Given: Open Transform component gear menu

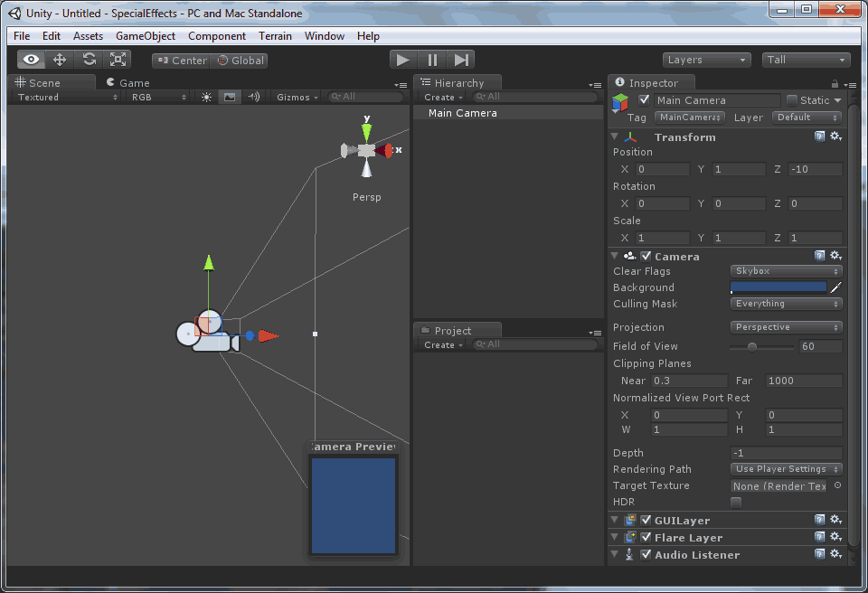Looking at the screenshot, I should pos(835,136).
